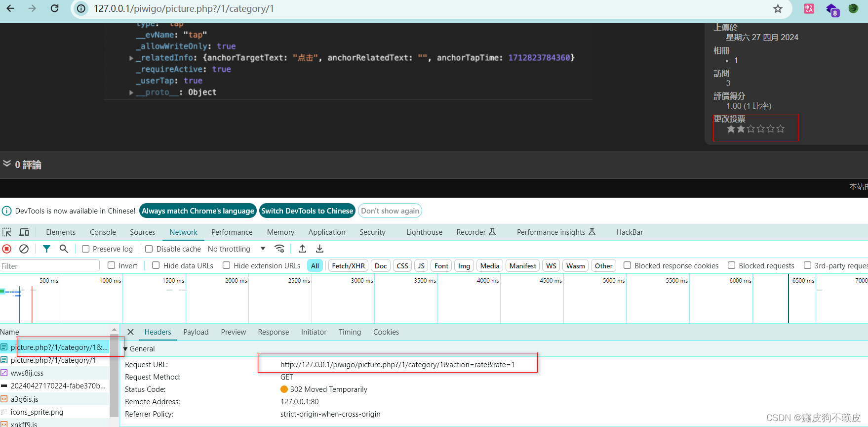Close the request details pane
The image size is (868, 427).
pos(130,332)
